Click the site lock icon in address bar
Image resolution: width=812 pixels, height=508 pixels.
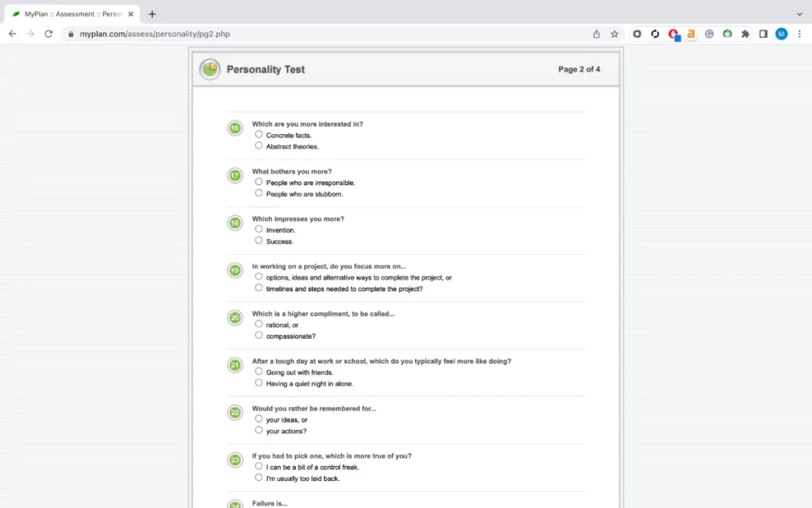point(71,33)
